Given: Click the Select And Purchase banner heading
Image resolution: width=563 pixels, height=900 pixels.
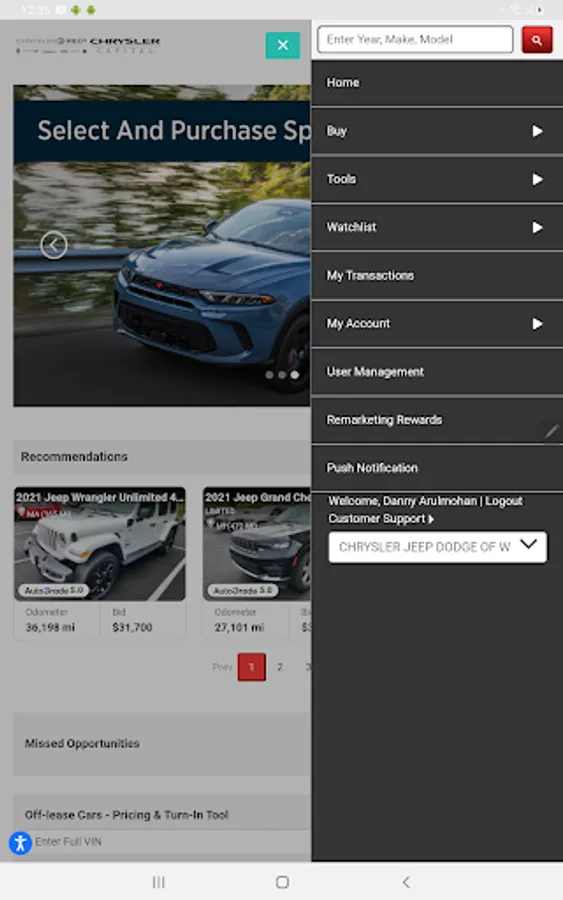Looking at the screenshot, I should [x=174, y=131].
